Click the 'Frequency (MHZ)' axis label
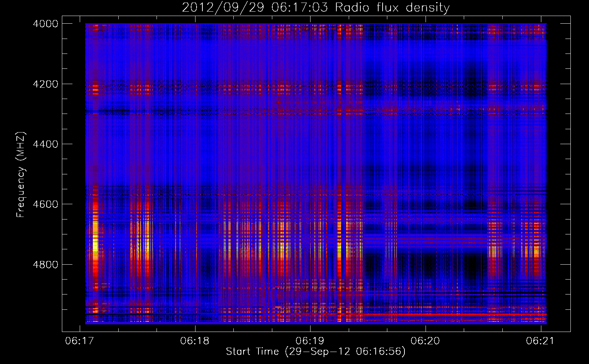The width and height of the screenshot is (589, 364). point(21,175)
